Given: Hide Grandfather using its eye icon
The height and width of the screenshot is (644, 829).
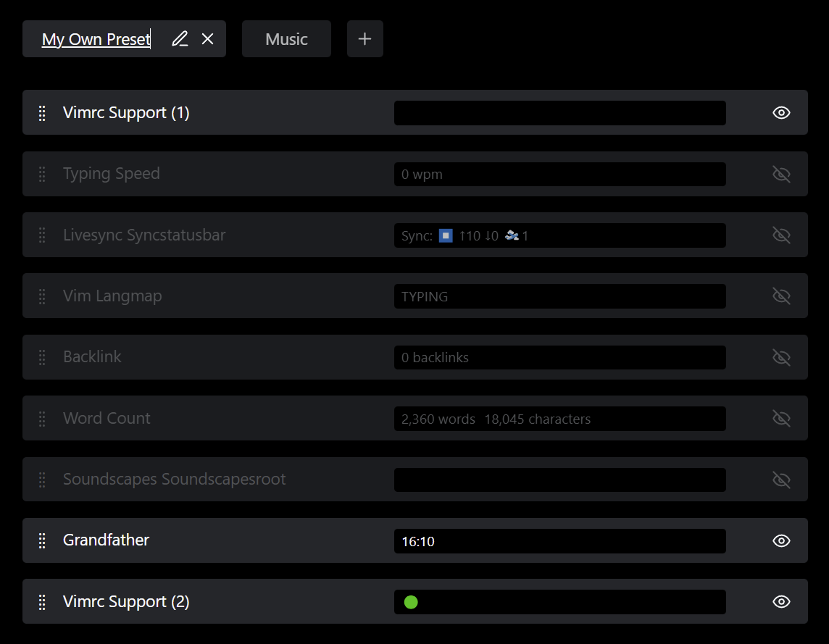Looking at the screenshot, I should pos(781,541).
